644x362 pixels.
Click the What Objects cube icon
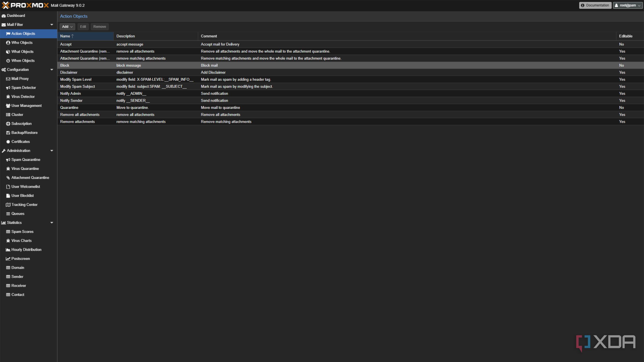pos(8,52)
